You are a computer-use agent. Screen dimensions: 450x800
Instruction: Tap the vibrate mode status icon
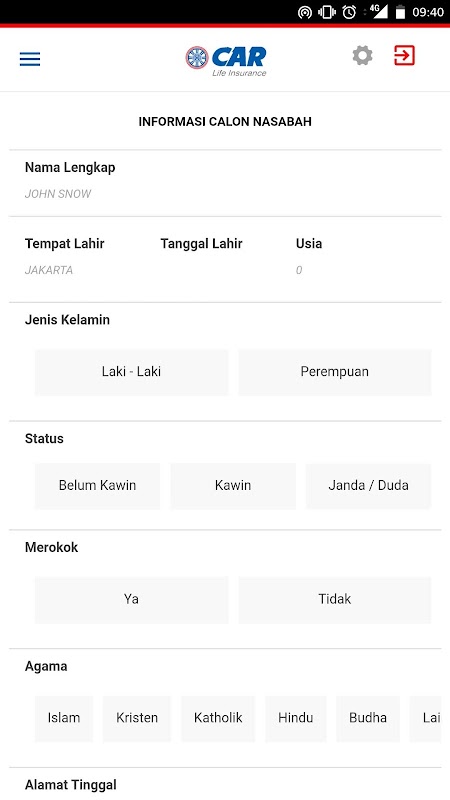(x=327, y=12)
